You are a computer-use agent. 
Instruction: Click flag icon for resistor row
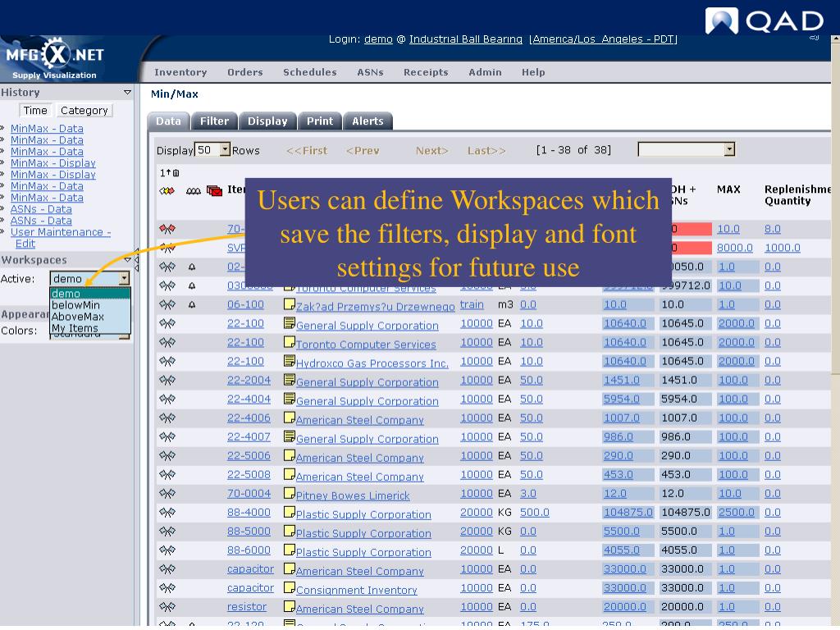pyautogui.click(x=167, y=607)
